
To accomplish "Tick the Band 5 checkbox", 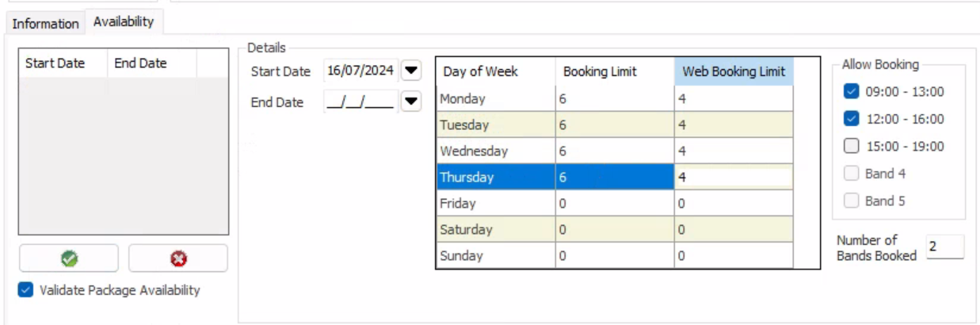I will click(852, 201).
